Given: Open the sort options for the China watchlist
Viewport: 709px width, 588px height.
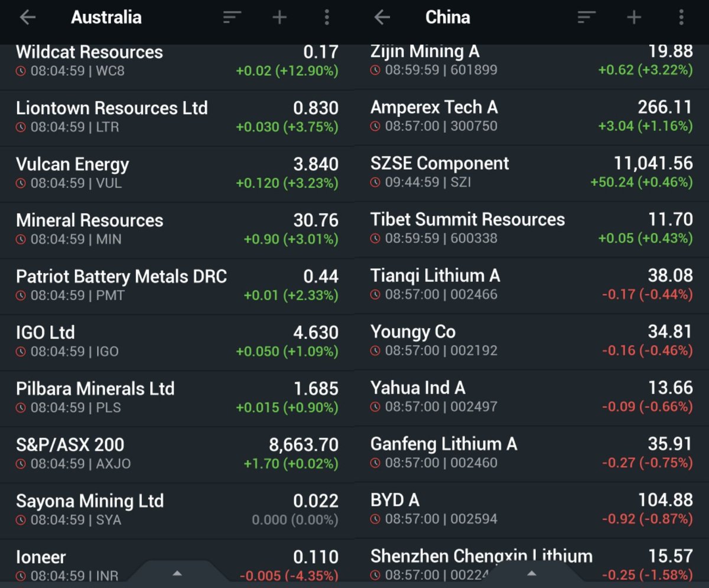Looking at the screenshot, I should click(586, 17).
